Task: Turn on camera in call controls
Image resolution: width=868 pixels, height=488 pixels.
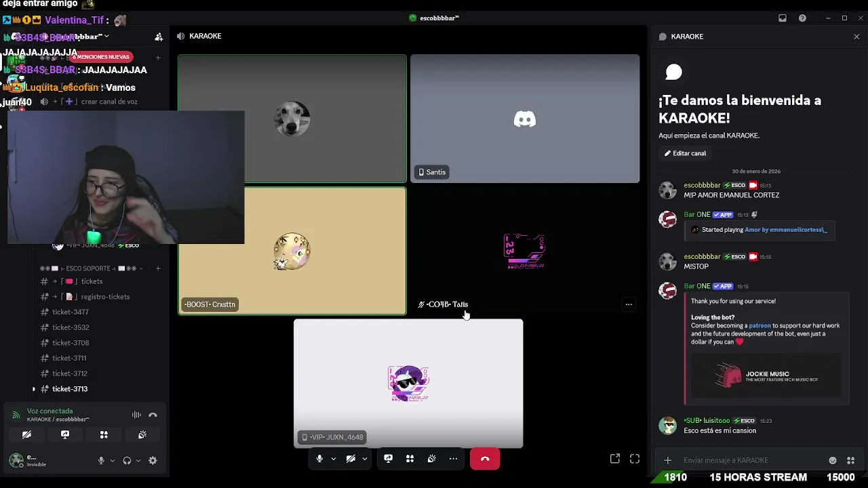Action: [x=351, y=459]
